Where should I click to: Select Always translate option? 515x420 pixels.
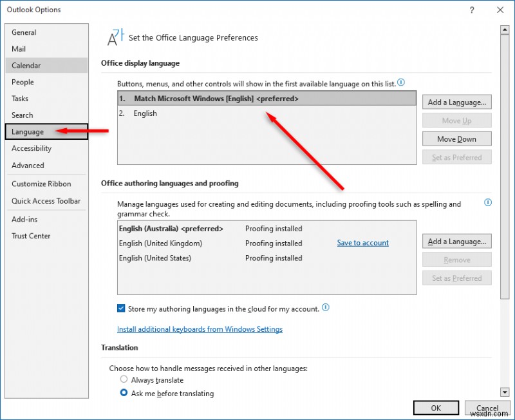(124, 379)
